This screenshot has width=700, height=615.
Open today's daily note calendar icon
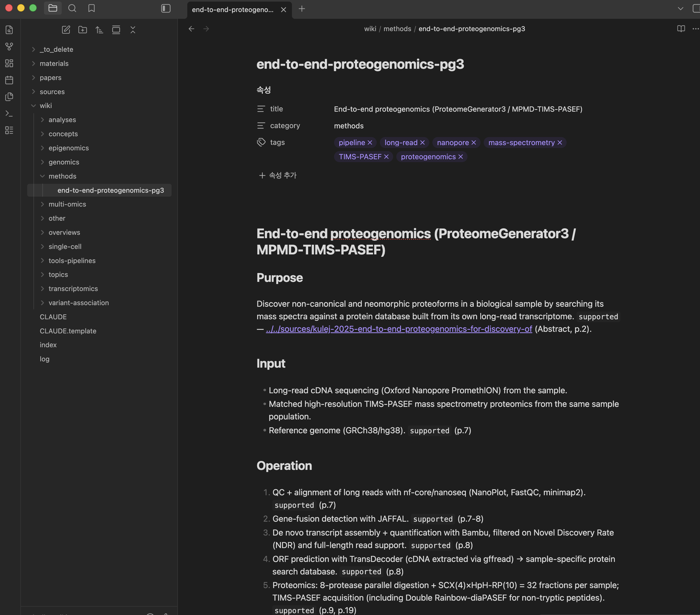(x=9, y=80)
